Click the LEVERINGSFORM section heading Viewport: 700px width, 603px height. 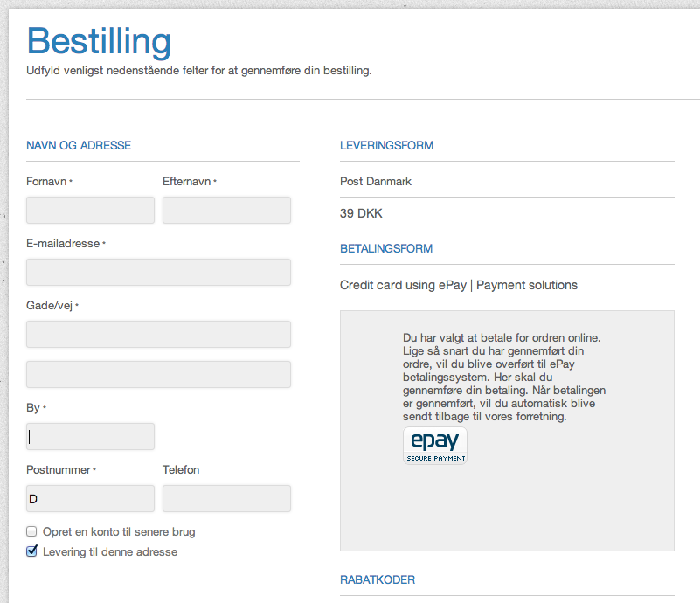[x=386, y=145]
